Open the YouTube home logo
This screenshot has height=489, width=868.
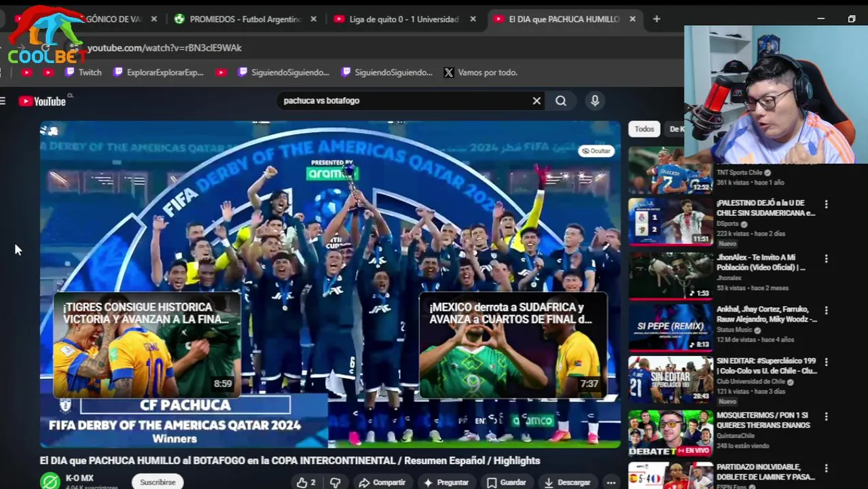pyautogui.click(x=42, y=101)
